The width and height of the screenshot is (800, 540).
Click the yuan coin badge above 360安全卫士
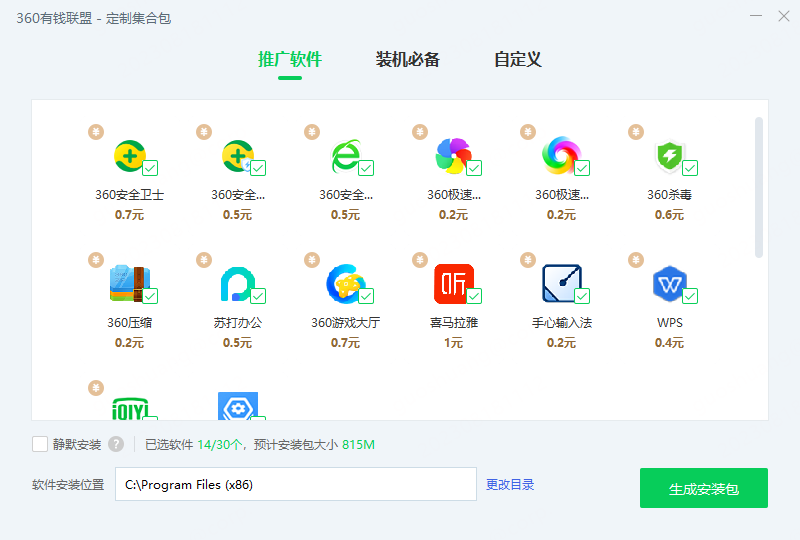click(96, 132)
